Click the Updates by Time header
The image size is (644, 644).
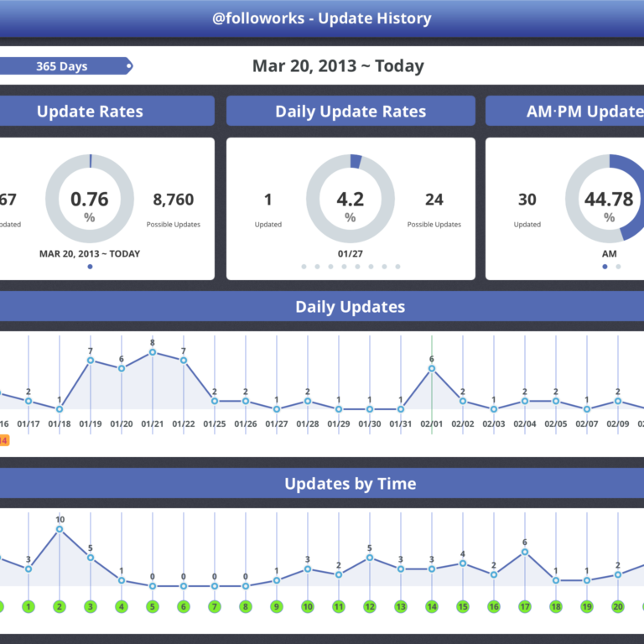tap(350, 484)
